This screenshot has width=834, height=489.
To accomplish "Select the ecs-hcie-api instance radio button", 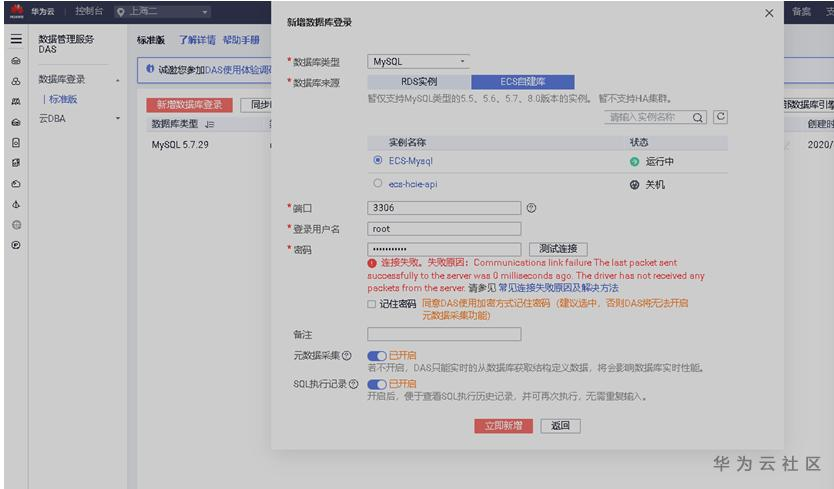I will click(378, 183).
